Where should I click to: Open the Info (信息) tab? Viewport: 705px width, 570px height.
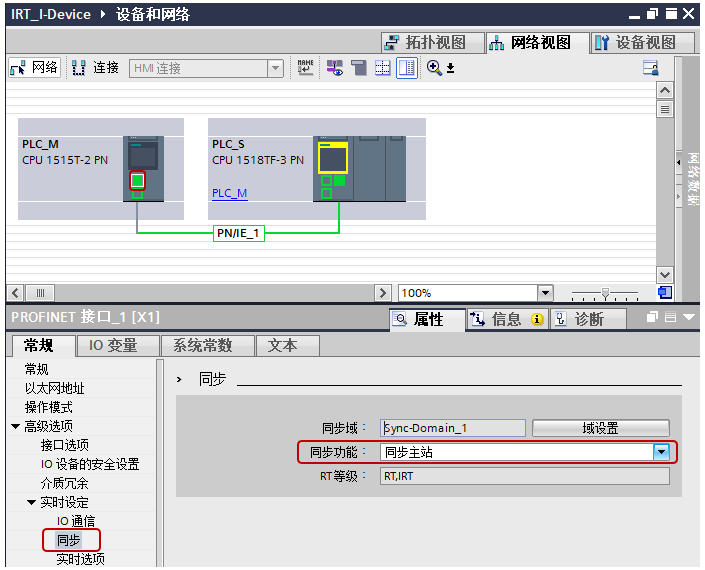click(x=507, y=319)
